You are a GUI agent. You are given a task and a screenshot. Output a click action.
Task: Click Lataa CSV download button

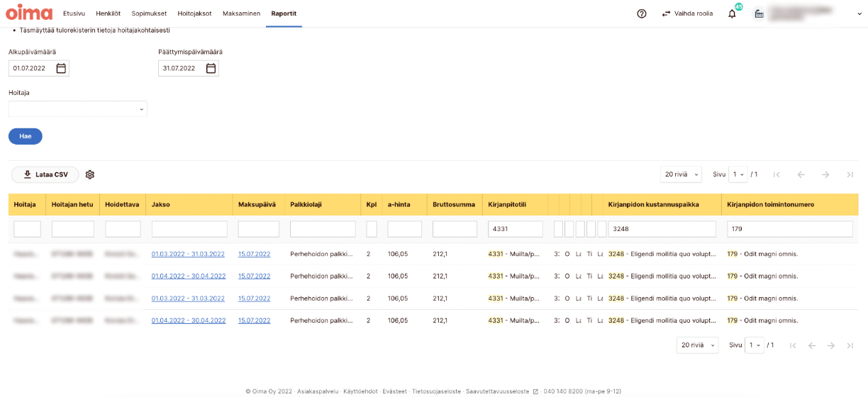tap(45, 174)
